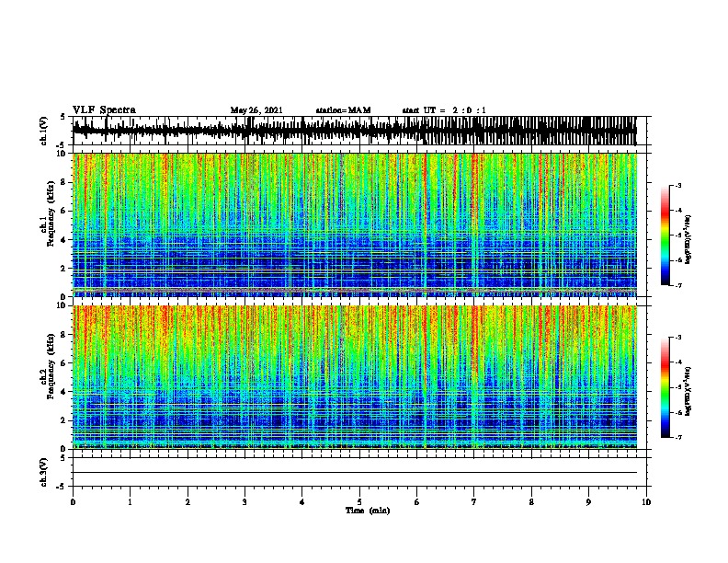The width and height of the screenshot is (728, 563).
Task: Click the "VLF Spectra" title text
Action: 104,109
